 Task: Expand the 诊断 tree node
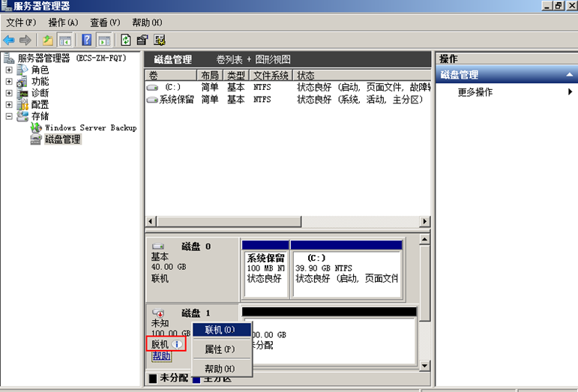9,93
